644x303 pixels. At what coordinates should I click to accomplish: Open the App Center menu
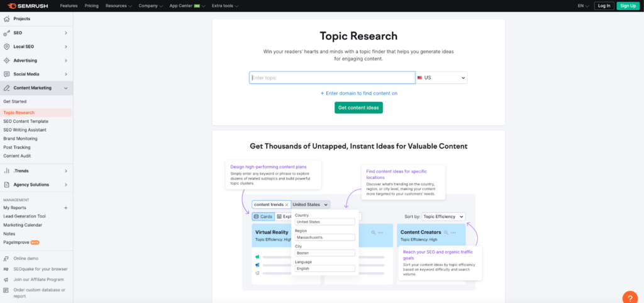tap(187, 6)
